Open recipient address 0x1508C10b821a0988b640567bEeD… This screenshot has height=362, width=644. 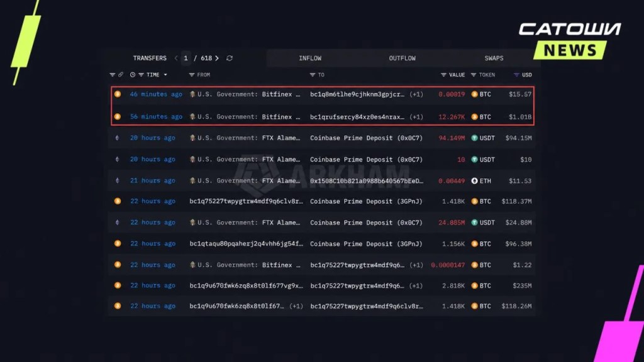367,180
